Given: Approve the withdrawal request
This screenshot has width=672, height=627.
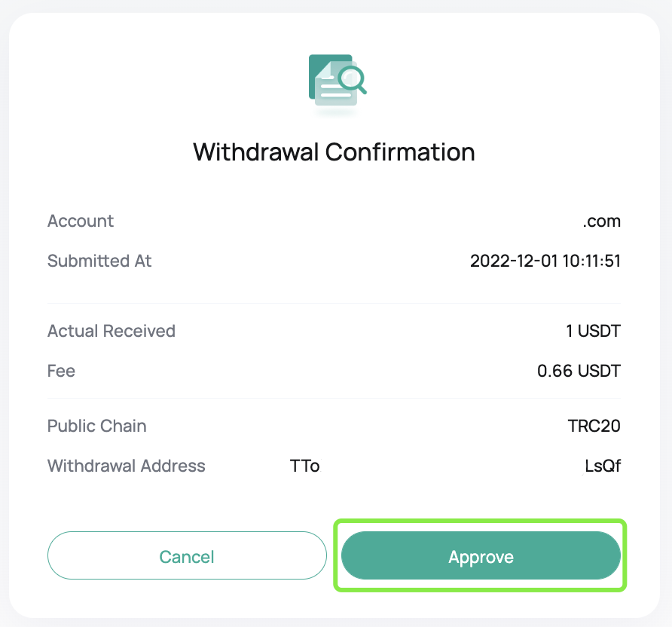Looking at the screenshot, I should [481, 557].
